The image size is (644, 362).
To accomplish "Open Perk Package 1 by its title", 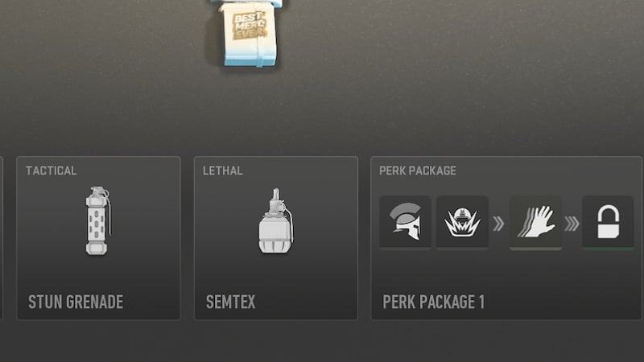I will tap(433, 302).
